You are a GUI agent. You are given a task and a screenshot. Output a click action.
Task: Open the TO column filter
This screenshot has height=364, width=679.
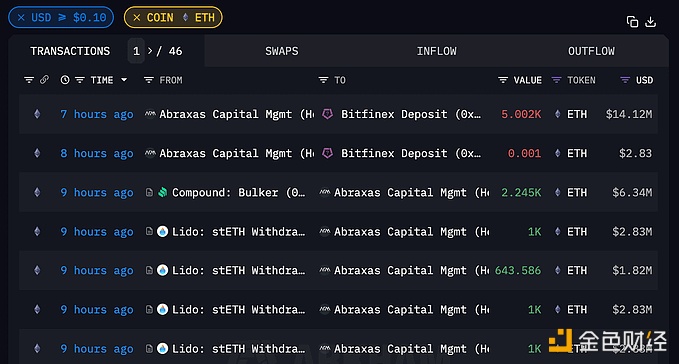(x=323, y=80)
